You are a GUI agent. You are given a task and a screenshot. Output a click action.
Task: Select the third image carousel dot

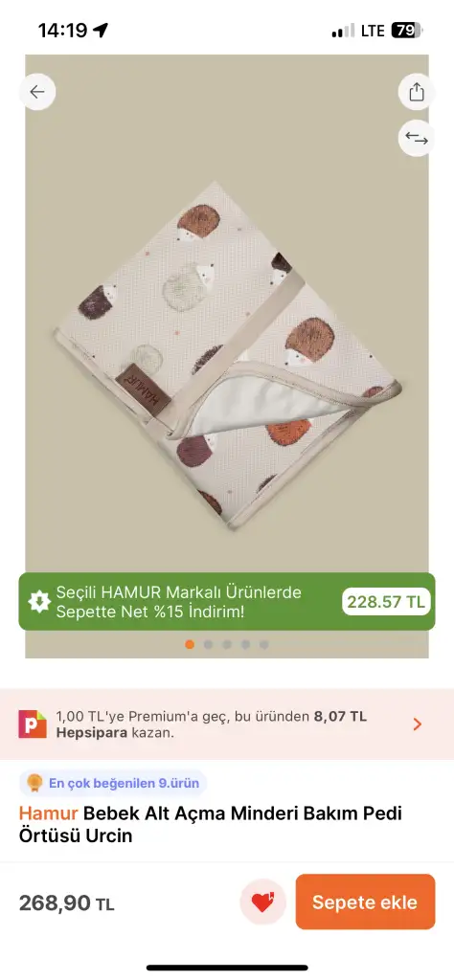click(227, 644)
